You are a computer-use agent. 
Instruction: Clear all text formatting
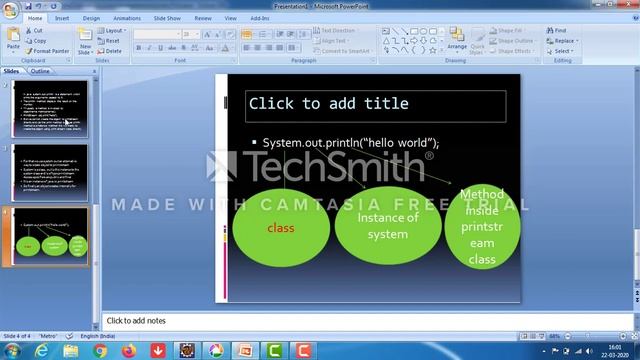click(x=230, y=35)
